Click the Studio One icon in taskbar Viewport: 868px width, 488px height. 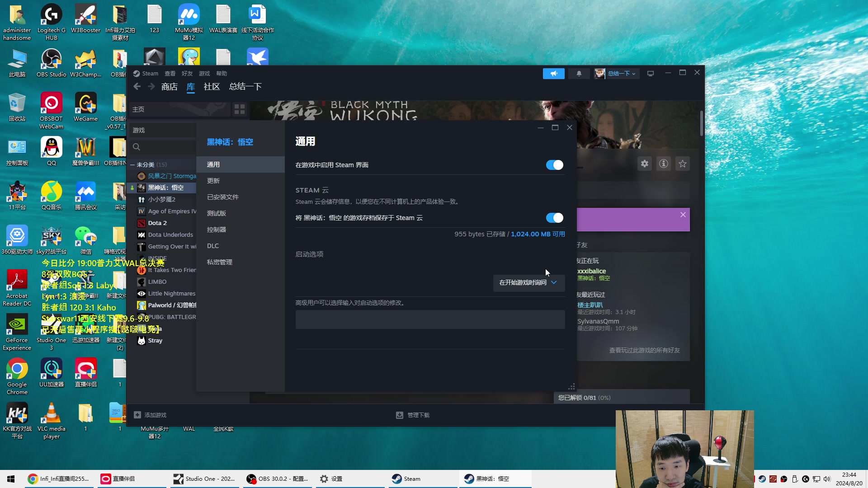(x=177, y=479)
